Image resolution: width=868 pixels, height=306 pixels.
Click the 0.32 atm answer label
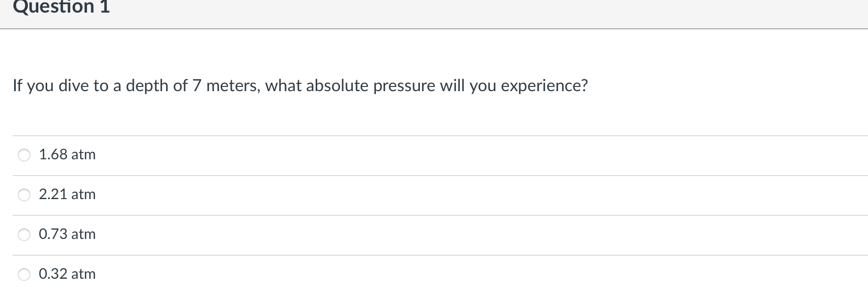pos(67,274)
